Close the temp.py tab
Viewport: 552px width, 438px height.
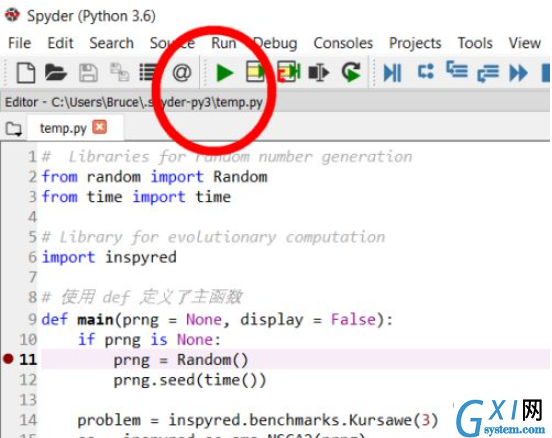pos(100,127)
